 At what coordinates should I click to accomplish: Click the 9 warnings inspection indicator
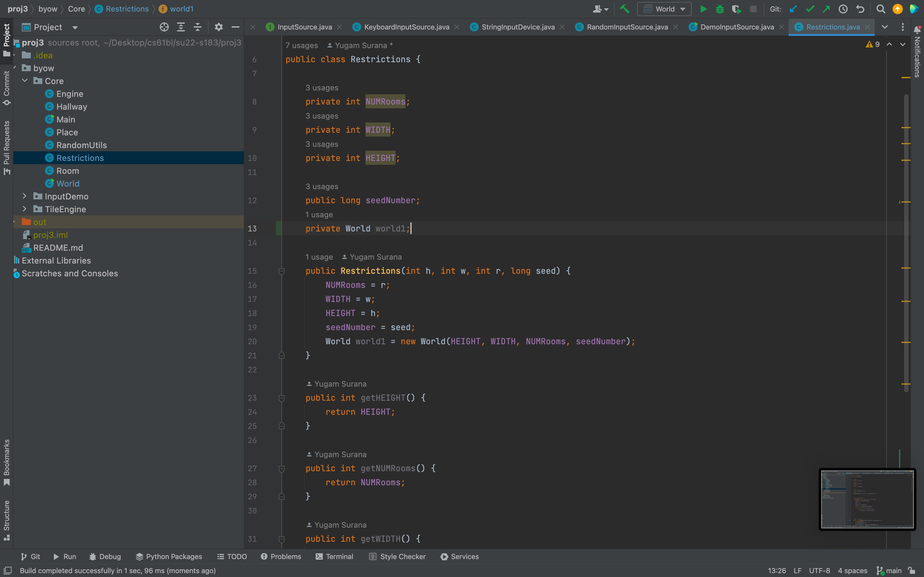coord(873,44)
